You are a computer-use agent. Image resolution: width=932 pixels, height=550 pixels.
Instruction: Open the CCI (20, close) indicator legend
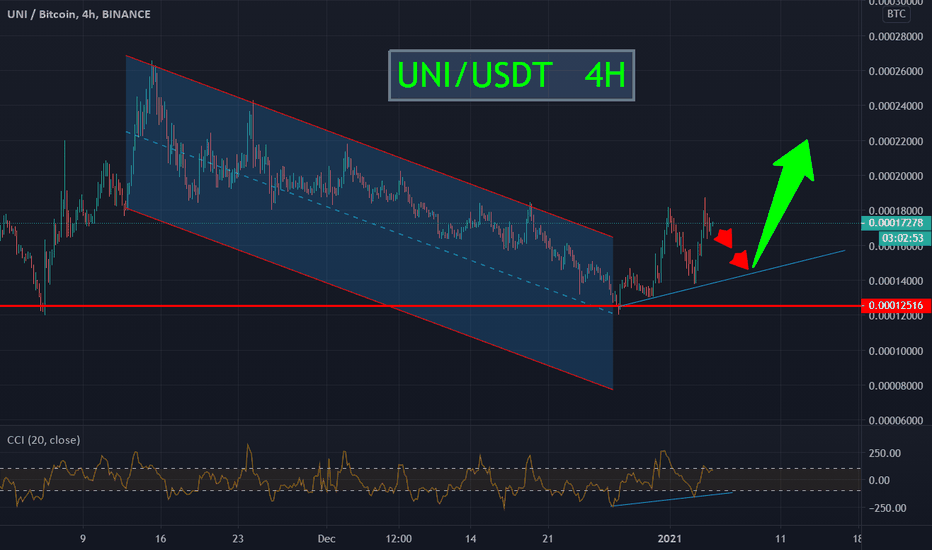[x=43, y=440]
